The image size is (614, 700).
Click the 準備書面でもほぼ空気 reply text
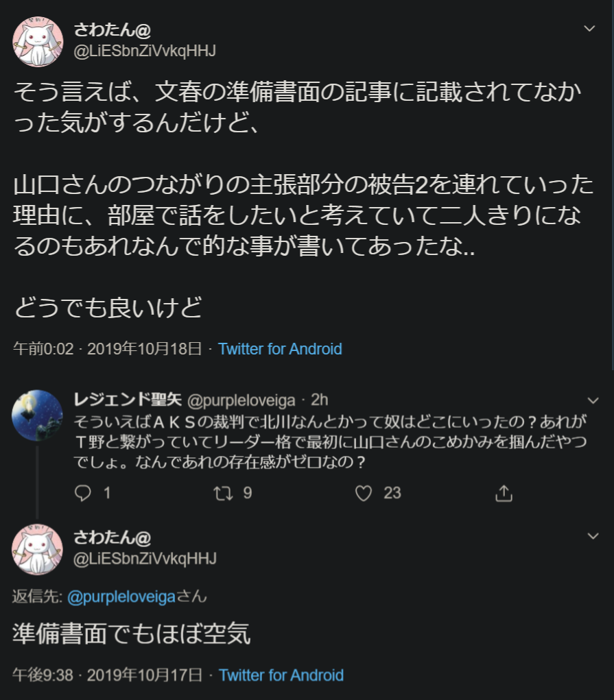pos(132,635)
